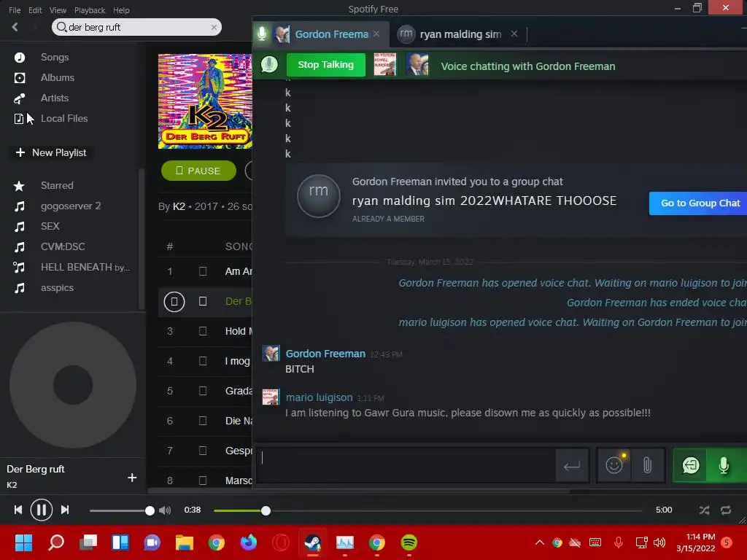Image resolution: width=747 pixels, height=560 pixels.
Task: Open Local Files in sidebar
Action: pos(64,119)
